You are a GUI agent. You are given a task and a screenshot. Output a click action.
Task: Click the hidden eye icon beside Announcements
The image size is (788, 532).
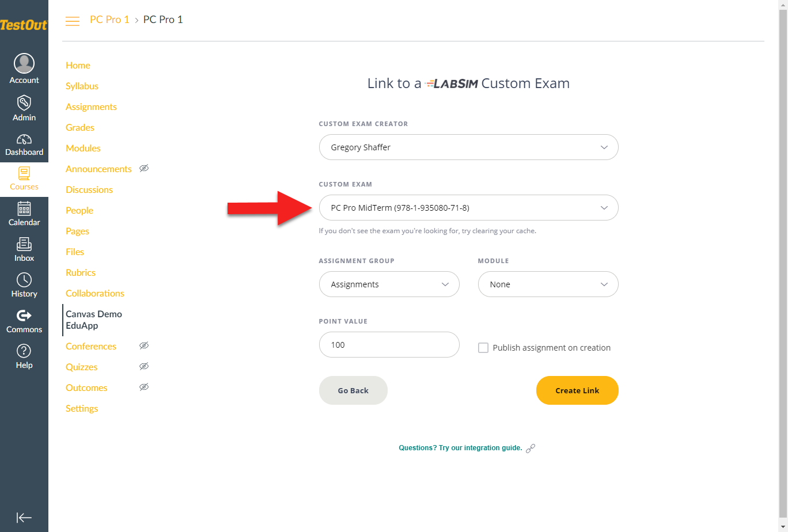click(x=144, y=168)
